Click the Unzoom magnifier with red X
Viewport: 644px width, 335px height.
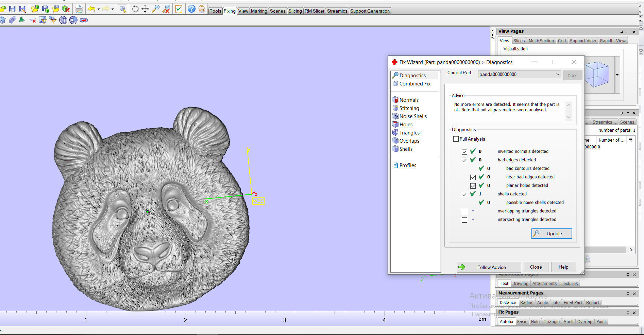(166, 9)
